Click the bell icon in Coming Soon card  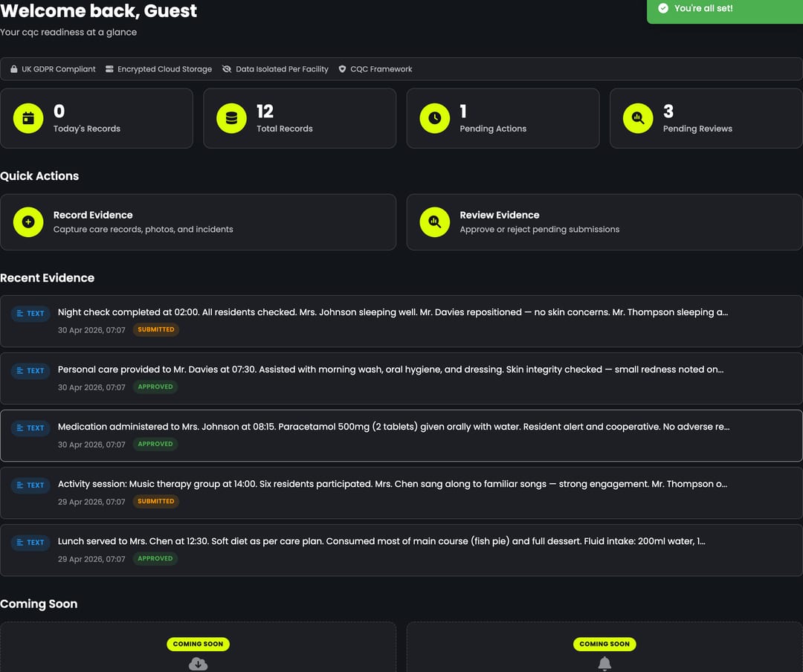604,664
